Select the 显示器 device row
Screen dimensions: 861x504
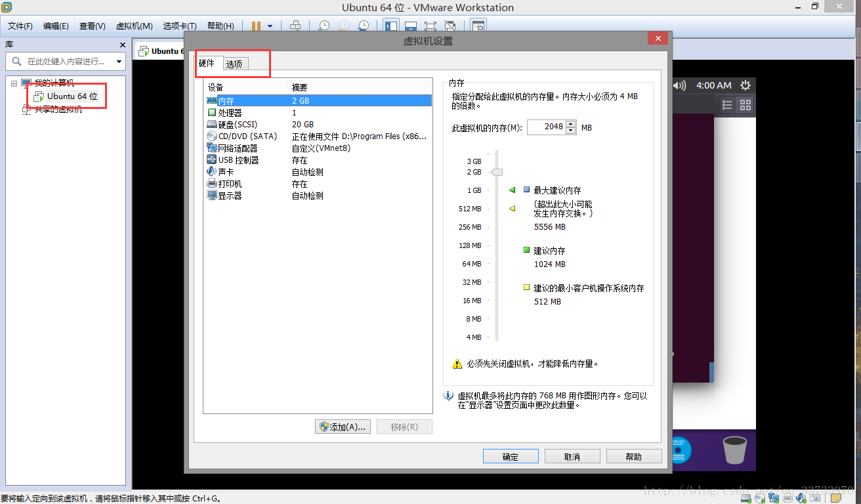(x=318, y=196)
